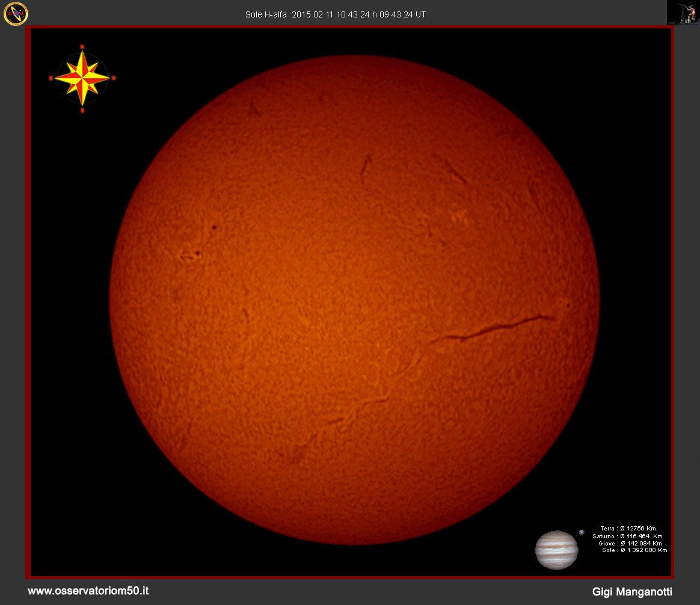
Task: Click the O letter right of compass
Action: (x=114, y=78)
